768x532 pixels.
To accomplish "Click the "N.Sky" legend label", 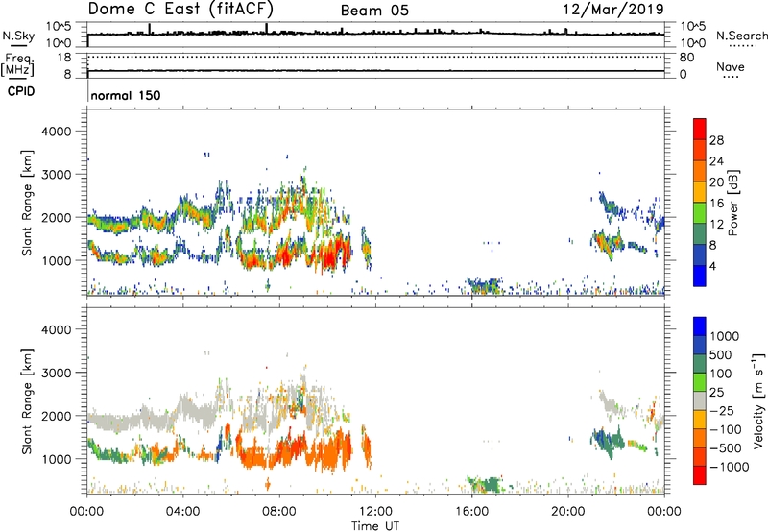I will tap(18, 36).
